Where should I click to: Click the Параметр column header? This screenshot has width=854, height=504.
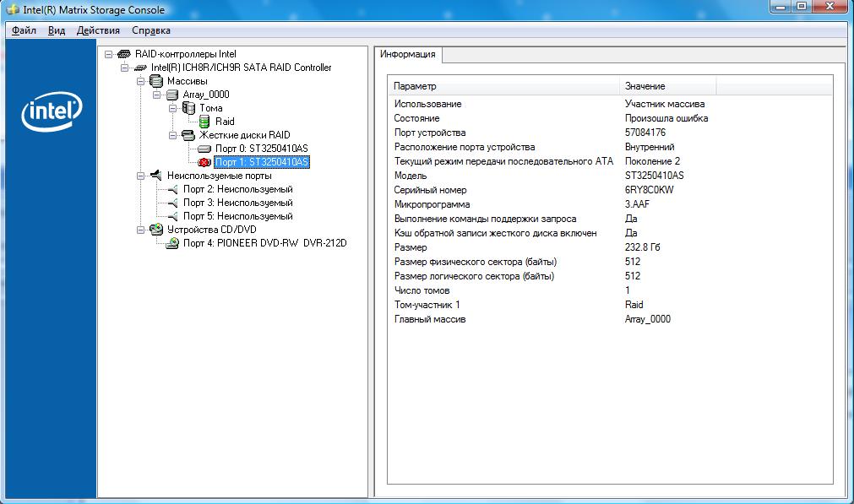tap(503, 86)
